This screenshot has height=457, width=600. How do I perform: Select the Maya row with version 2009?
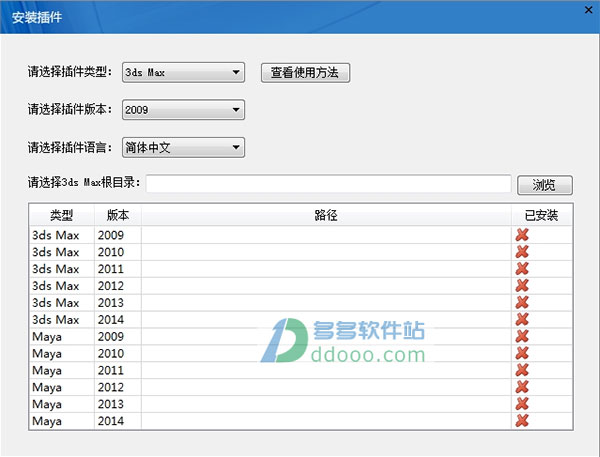tap(301, 336)
